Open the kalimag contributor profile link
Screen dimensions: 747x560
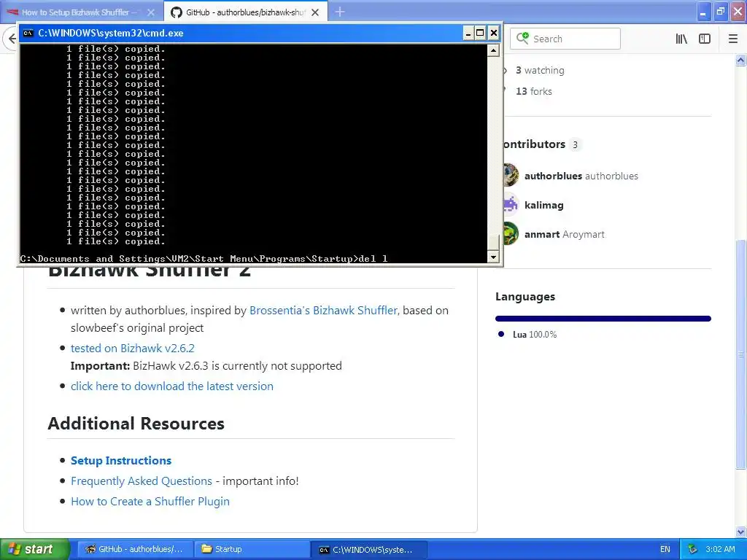pyautogui.click(x=544, y=205)
